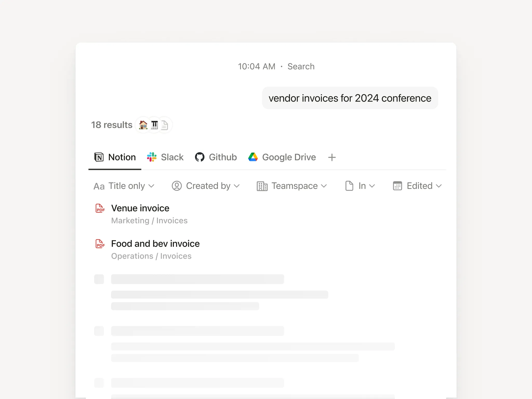Open the Food and bev invoice result
Screen dimensions: 532x399
coord(155,244)
